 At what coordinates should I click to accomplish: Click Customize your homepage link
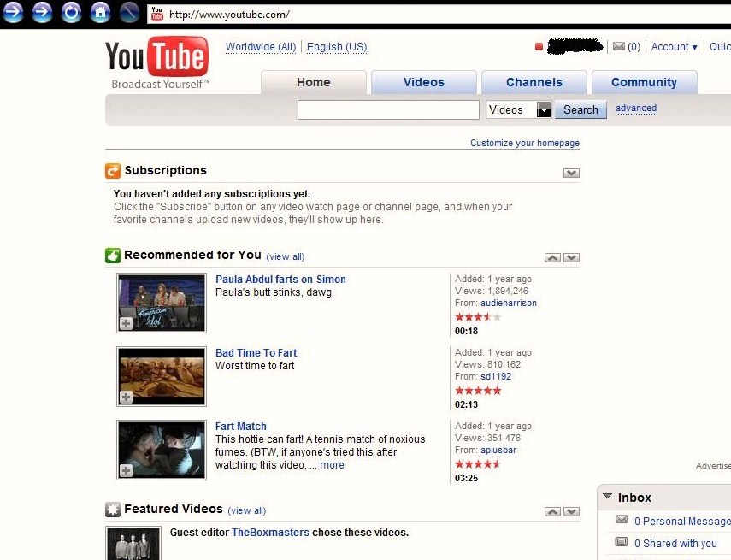click(524, 143)
